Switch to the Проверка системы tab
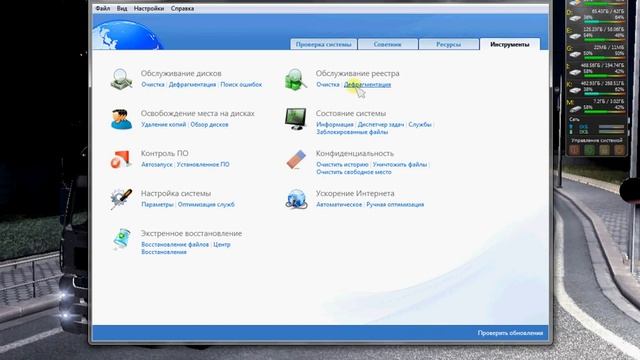Viewport: 640px width, 360px height. [323, 44]
